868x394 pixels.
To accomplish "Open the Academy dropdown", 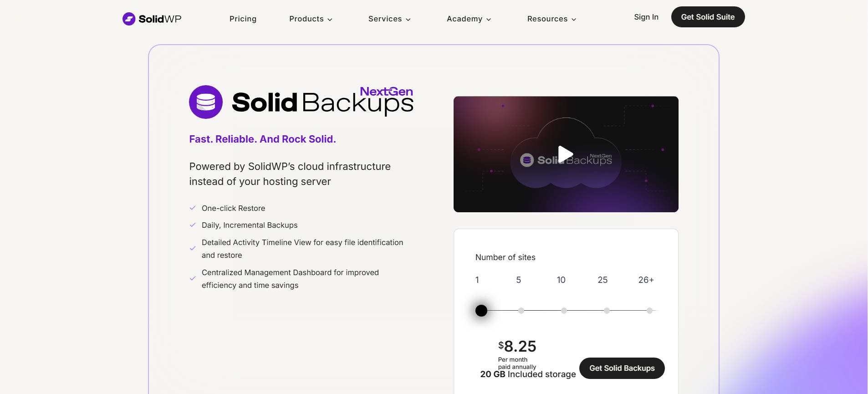I will (x=468, y=19).
